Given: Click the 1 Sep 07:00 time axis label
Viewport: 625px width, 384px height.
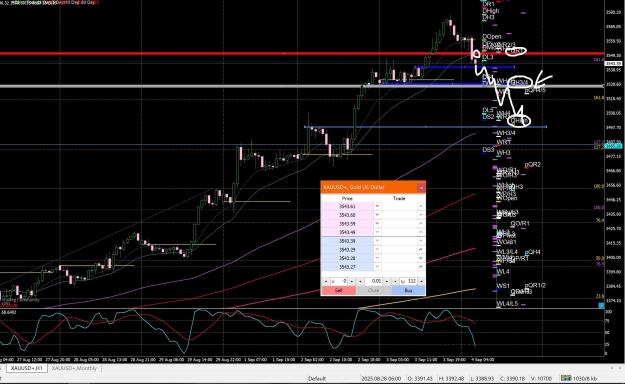Looking at the screenshot, I should (x=255, y=360).
